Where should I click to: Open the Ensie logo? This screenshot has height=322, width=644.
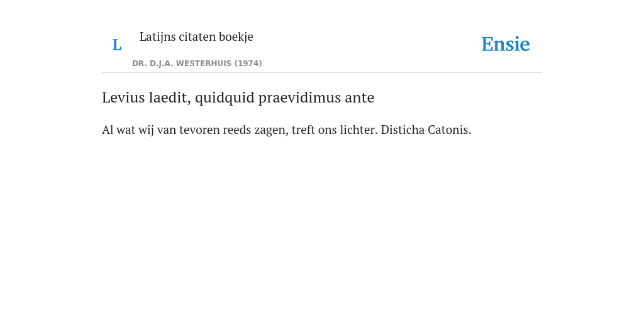506,44
